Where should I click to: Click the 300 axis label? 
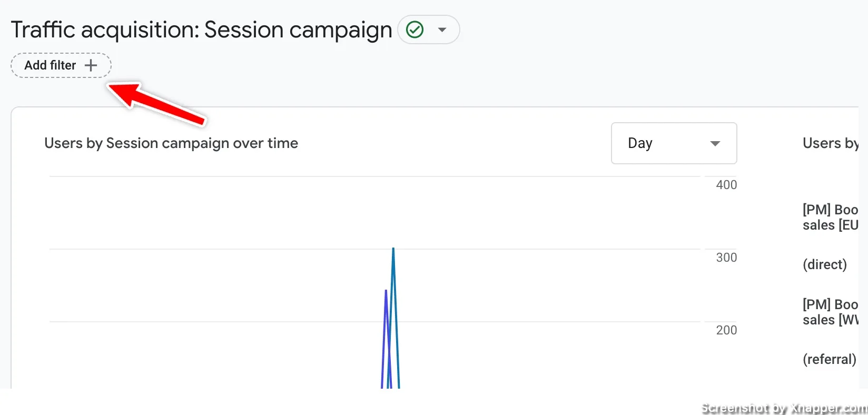click(x=726, y=258)
